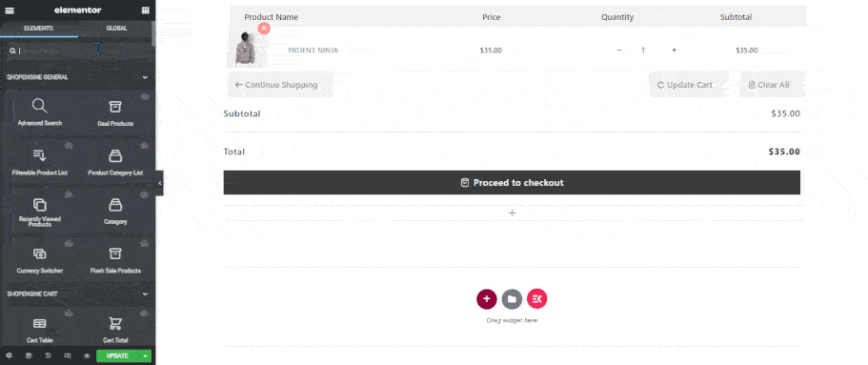Screen dimensions: 868x365
Task: Add new section with plus button
Action: [487, 299]
